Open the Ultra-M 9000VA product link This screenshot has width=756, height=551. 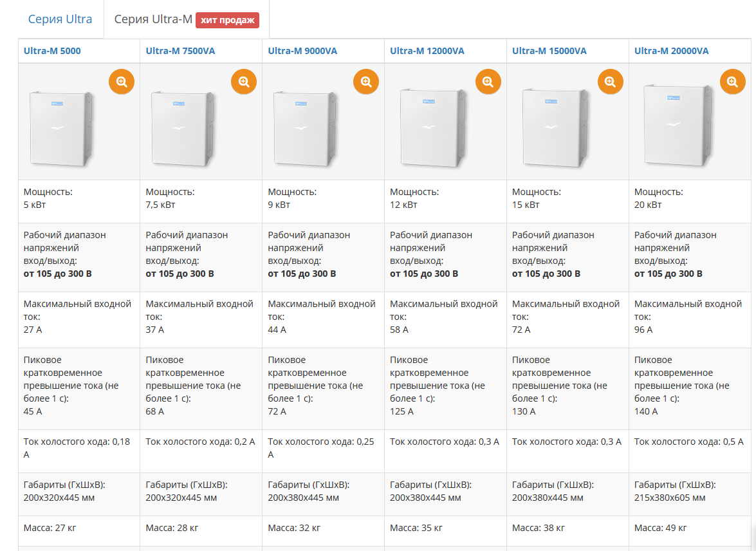coord(302,51)
